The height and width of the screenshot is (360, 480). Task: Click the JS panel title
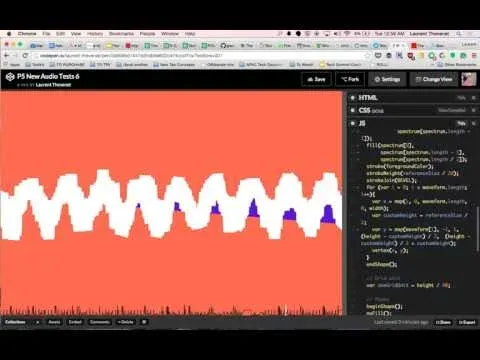[x=362, y=123]
